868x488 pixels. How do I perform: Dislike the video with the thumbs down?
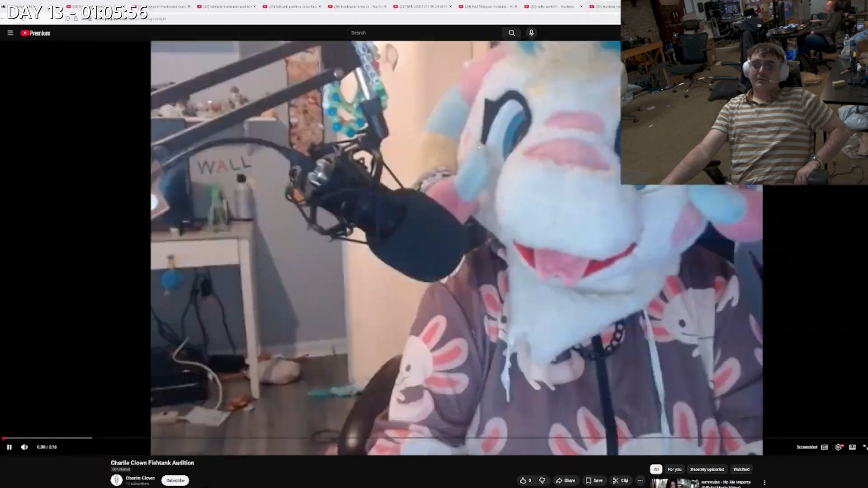(542, 480)
